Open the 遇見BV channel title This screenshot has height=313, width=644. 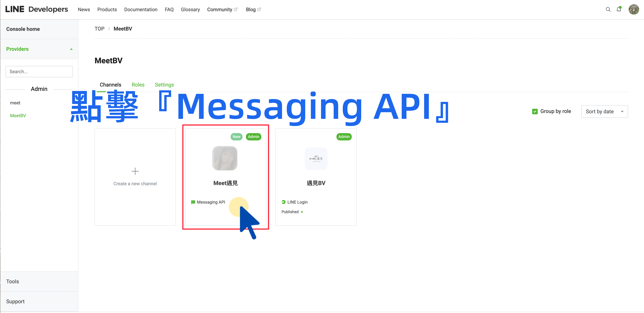pyautogui.click(x=316, y=183)
